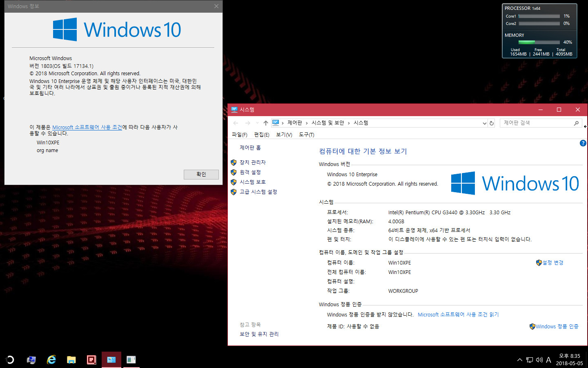Open the red square app on taskbar
The width and height of the screenshot is (588, 368).
click(91, 360)
